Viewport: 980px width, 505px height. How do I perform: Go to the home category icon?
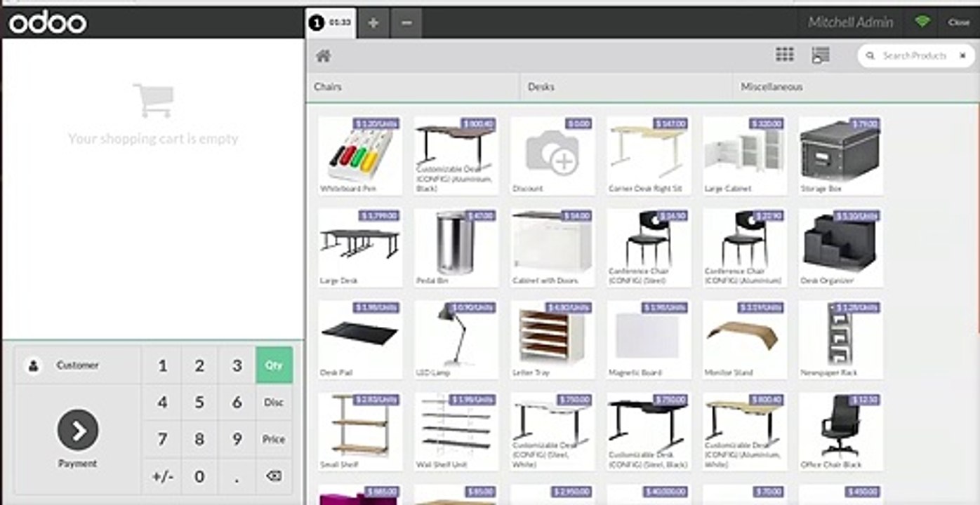point(323,56)
